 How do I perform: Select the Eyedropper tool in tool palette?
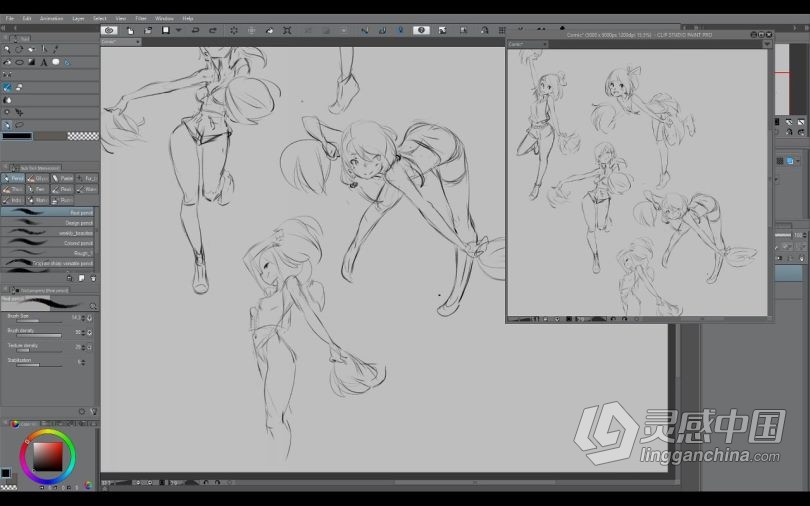coord(56,50)
